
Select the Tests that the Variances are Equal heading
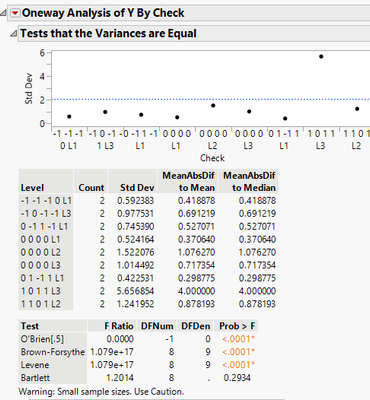pyautogui.click(x=108, y=33)
